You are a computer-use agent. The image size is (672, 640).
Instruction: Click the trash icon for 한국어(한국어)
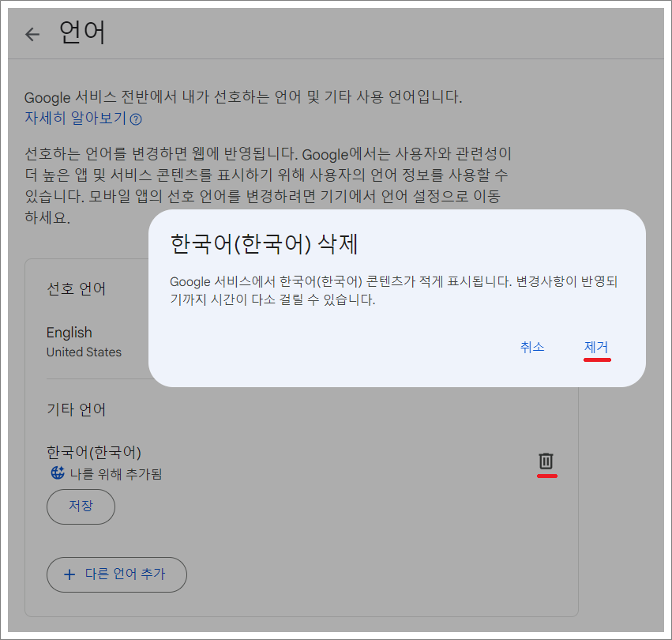coord(546,461)
